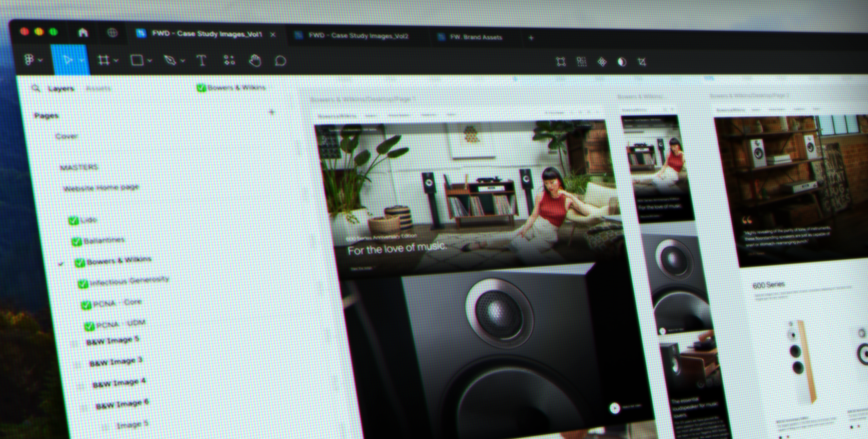This screenshot has height=439, width=868.
Task: Click the Crop image icon
Action: pos(642,62)
